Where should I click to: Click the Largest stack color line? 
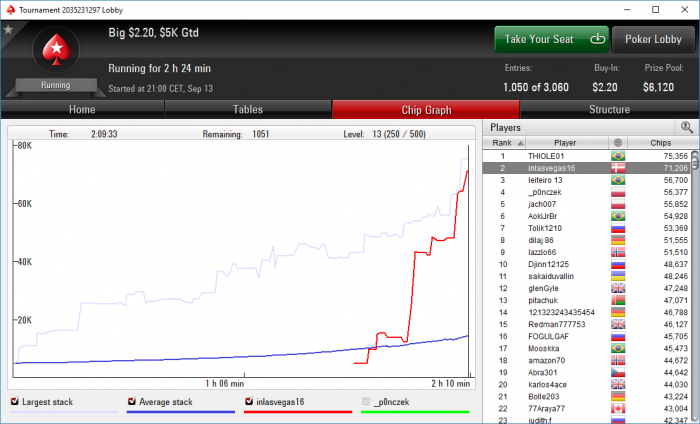(64, 412)
